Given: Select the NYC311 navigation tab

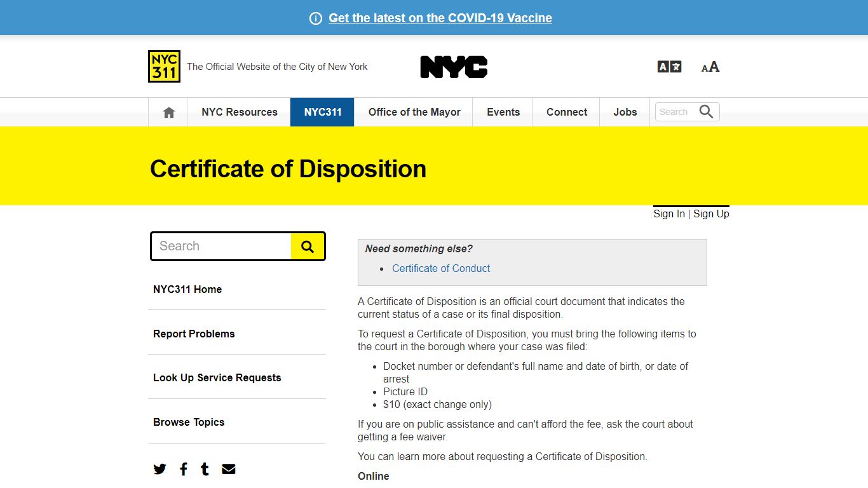Looking at the screenshot, I should click(323, 112).
